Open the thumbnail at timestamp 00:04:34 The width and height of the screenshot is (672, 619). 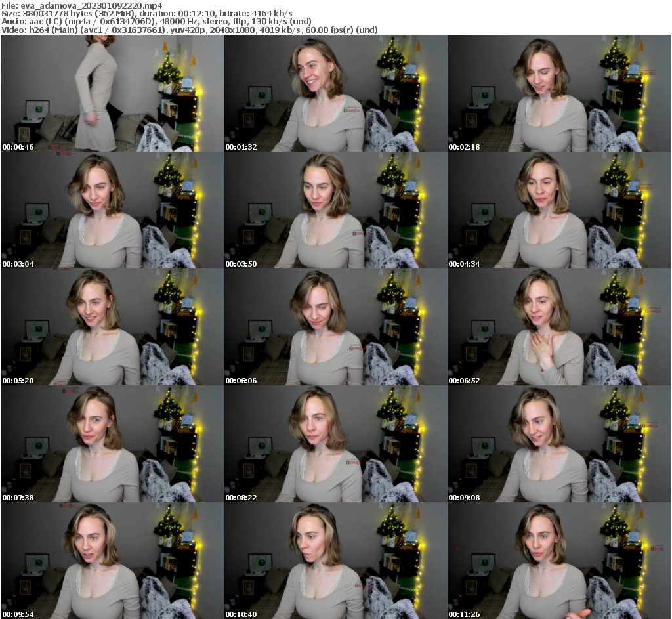559,210
